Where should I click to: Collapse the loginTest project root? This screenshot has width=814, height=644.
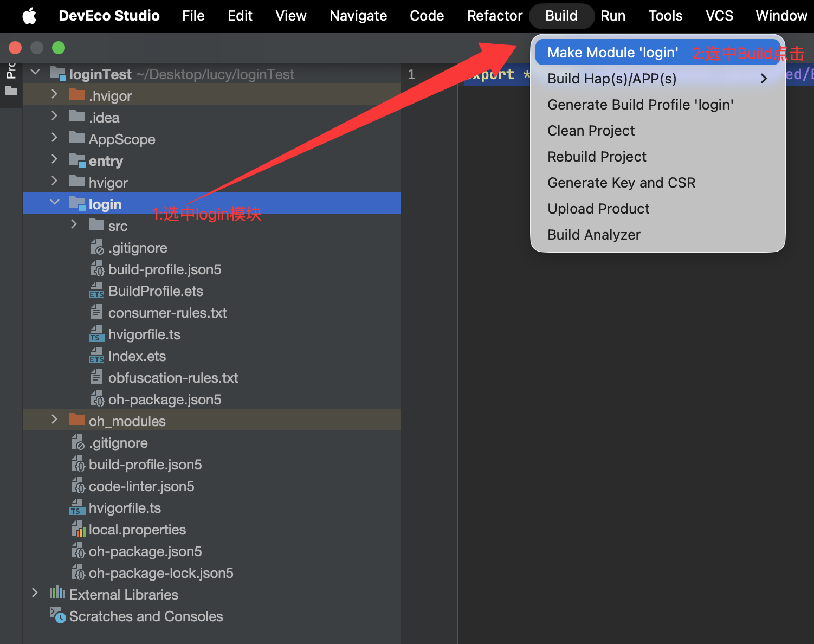pos(35,73)
